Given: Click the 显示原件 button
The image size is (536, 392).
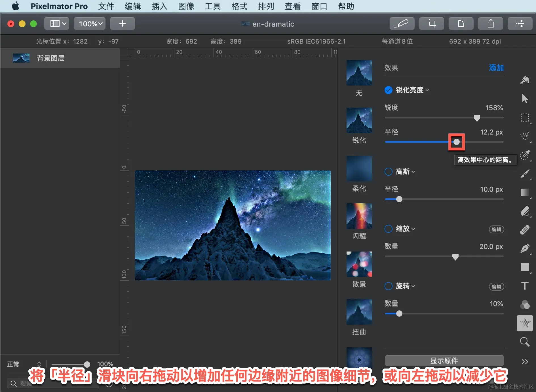Looking at the screenshot, I should point(444,361).
